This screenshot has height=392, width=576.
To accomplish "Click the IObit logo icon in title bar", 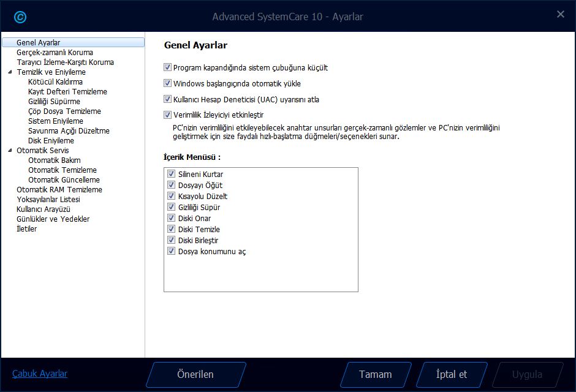I will click(x=20, y=17).
